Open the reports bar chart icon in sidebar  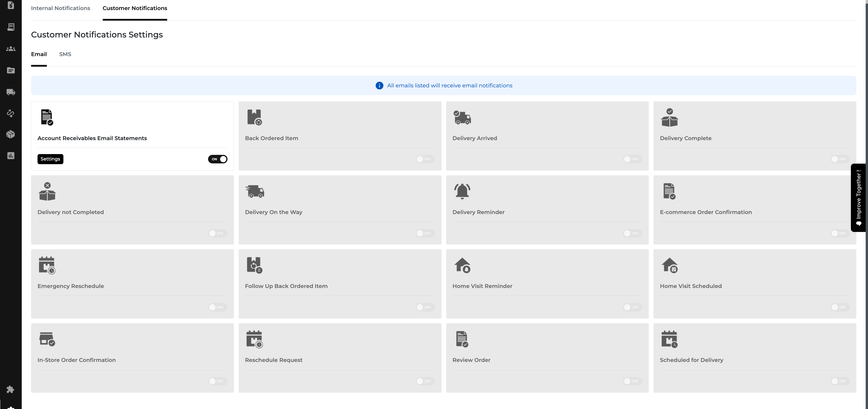11,156
